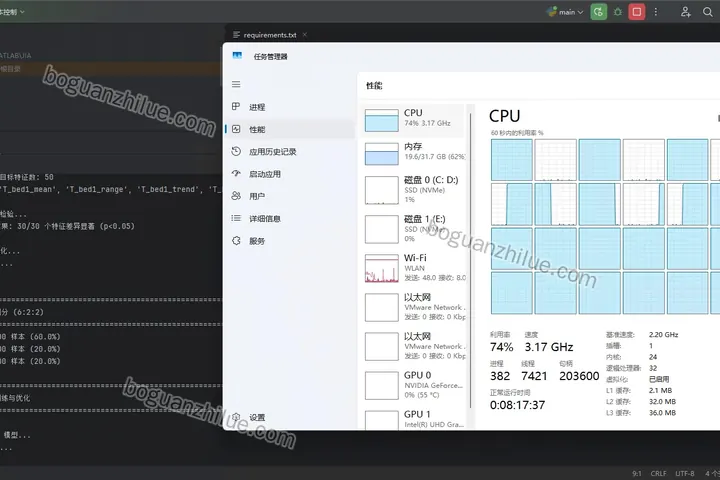Click the debug bug icon in IDE toolbar
The width and height of the screenshot is (720, 480).
tap(618, 12)
